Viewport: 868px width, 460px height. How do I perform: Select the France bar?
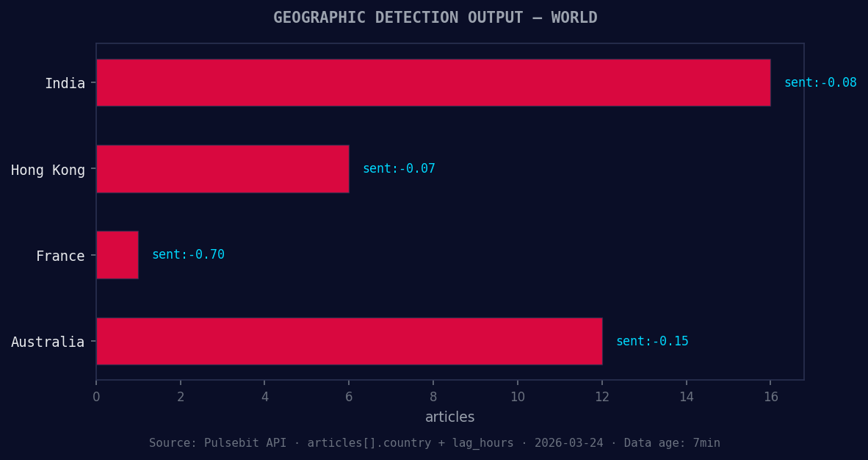click(x=116, y=255)
